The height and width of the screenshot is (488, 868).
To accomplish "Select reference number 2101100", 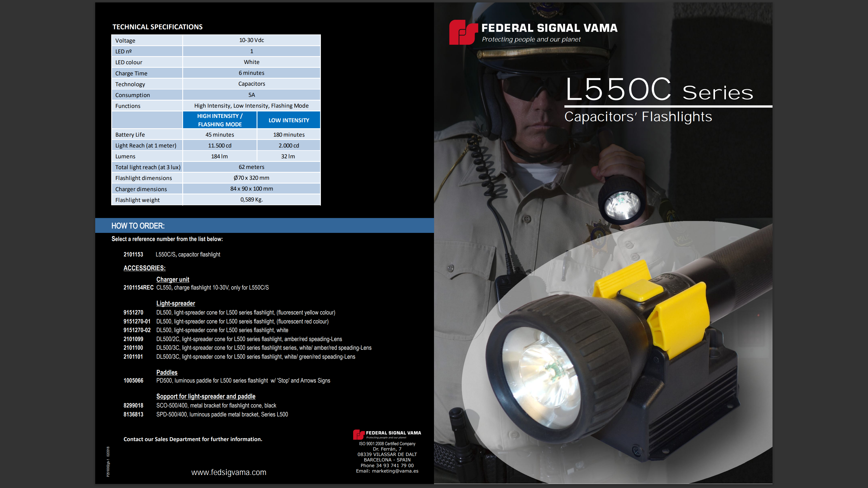I will click(133, 348).
